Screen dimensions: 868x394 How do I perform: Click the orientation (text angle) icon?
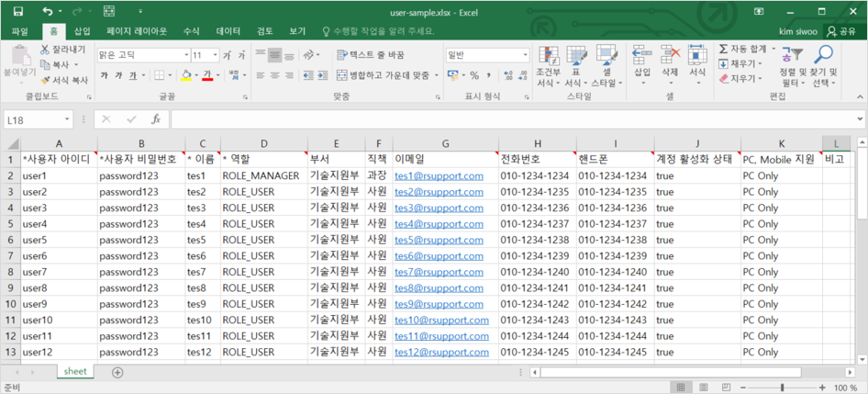[308, 55]
